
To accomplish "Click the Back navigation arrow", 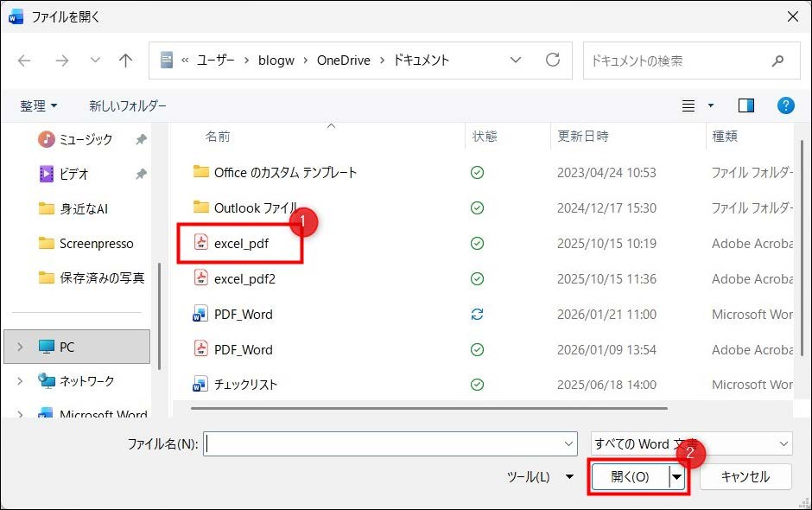I will tap(24, 61).
